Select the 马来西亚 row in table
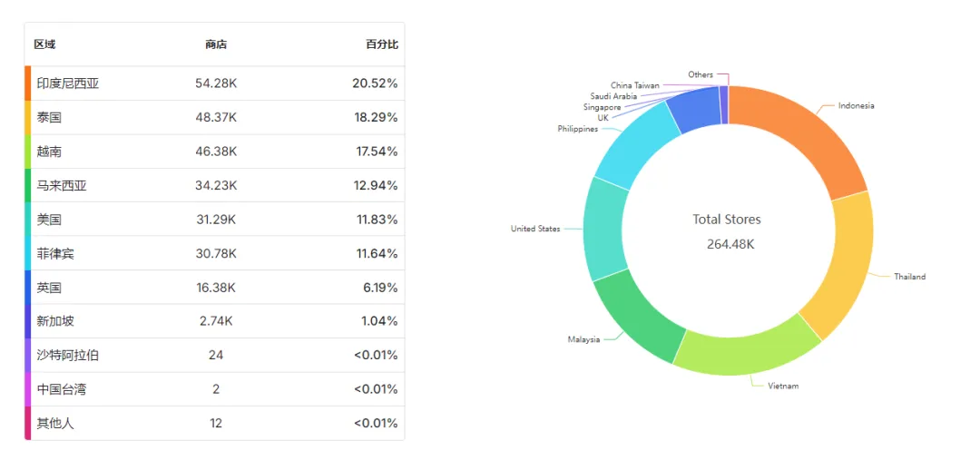The width and height of the screenshot is (980, 460). click(214, 185)
